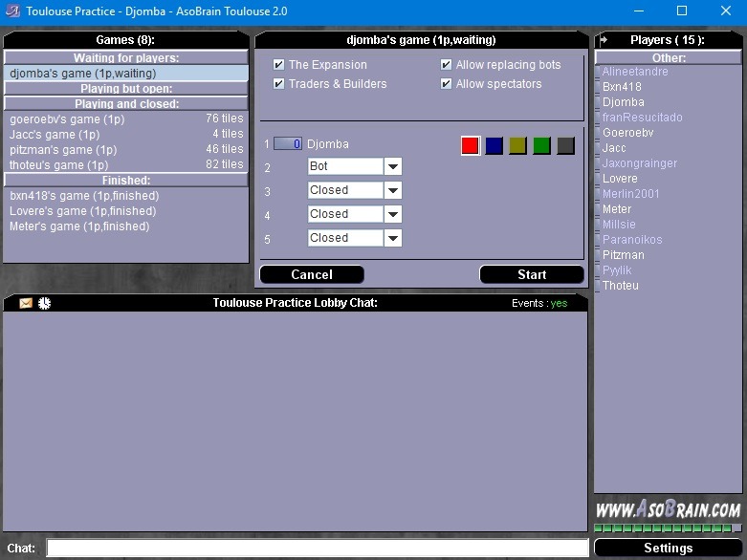Pick the dark gray player color swatch
747x560 pixels.
pos(566,145)
